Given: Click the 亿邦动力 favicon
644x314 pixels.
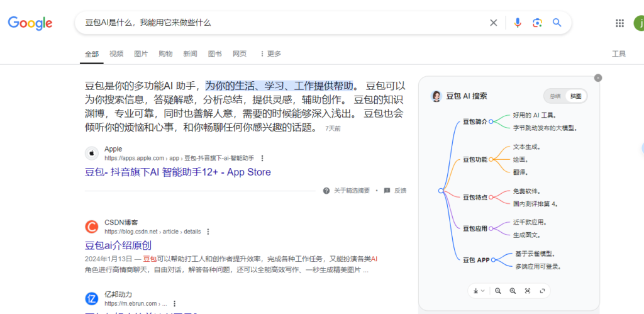Looking at the screenshot, I should tap(92, 299).
